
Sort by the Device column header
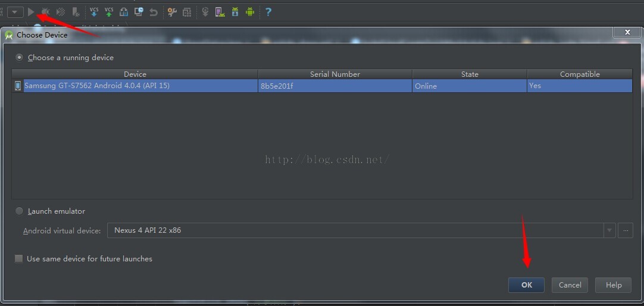[135, 74]
